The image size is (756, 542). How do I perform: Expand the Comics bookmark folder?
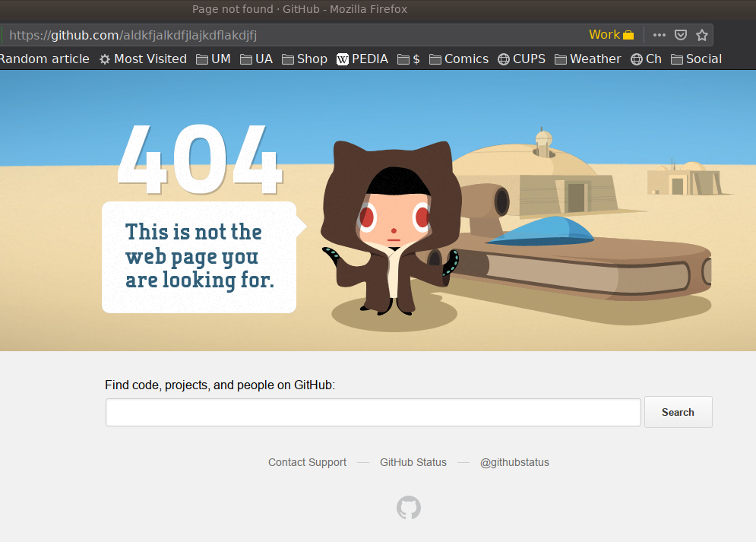pyautogui.click(x=458, y=59)
